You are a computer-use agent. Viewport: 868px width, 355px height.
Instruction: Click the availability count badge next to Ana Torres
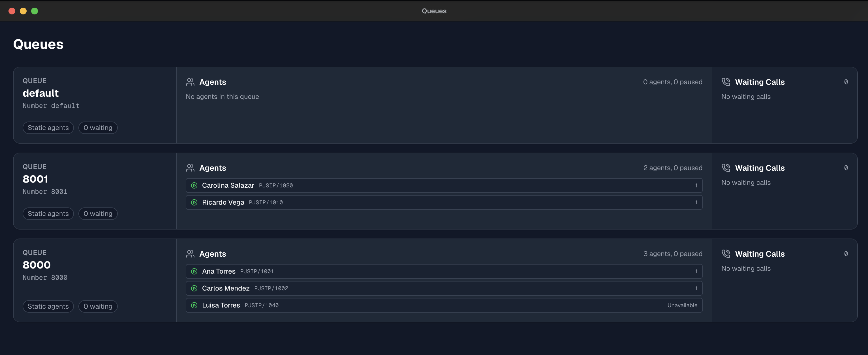[x=696, y=271]
